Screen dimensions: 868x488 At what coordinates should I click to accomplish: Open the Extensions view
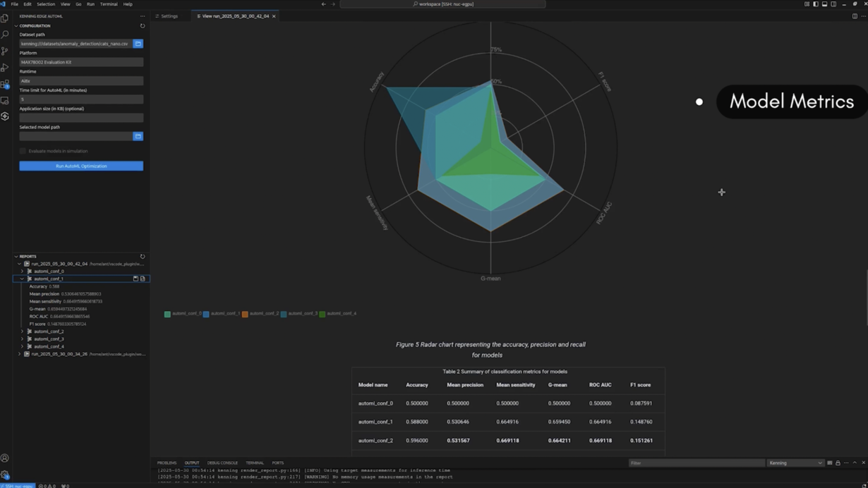5,84
